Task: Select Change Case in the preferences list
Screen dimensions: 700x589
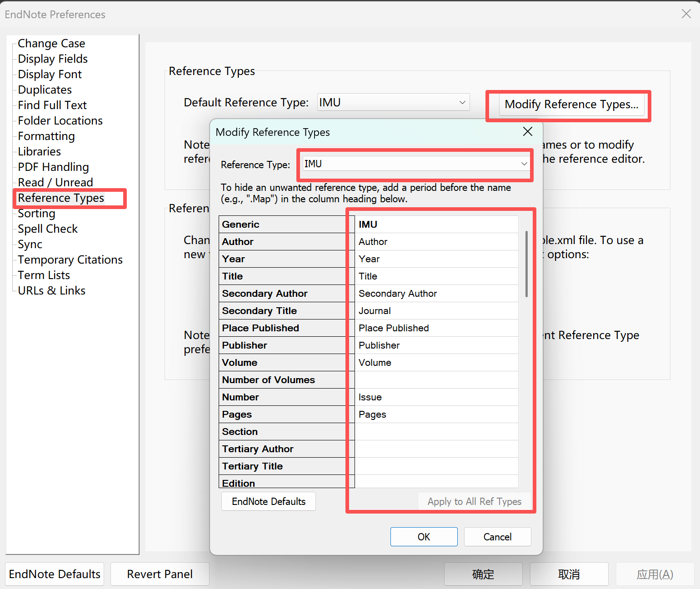Action: (x=51, y=43)
